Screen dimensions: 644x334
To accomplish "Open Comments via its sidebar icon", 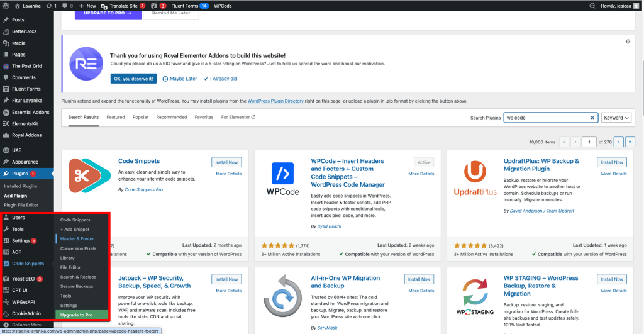I will (x=6, y=77).
